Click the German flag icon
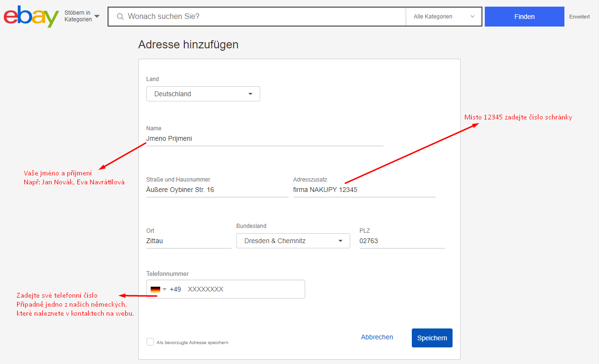This screenshot has width=599, height=364. [x=155, y=289]
